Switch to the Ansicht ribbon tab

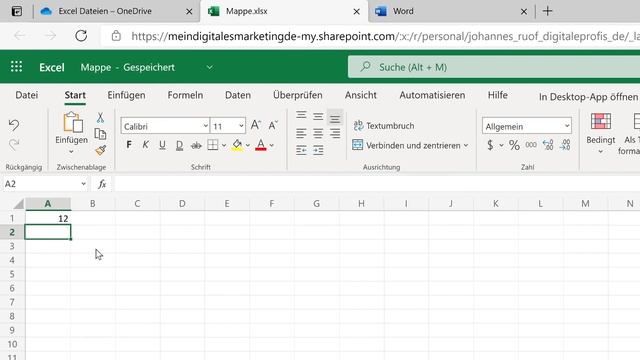coord(361,95)
